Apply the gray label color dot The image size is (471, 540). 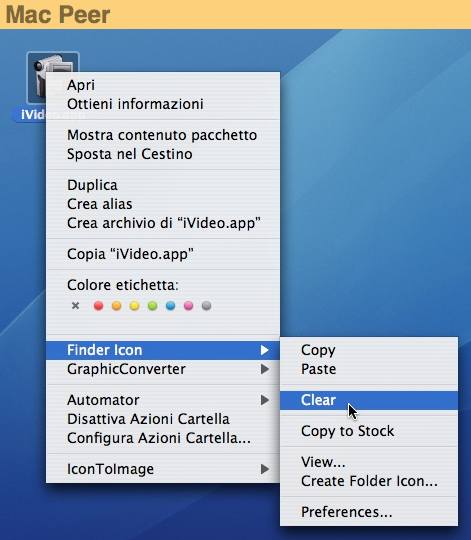click(206, 305)
